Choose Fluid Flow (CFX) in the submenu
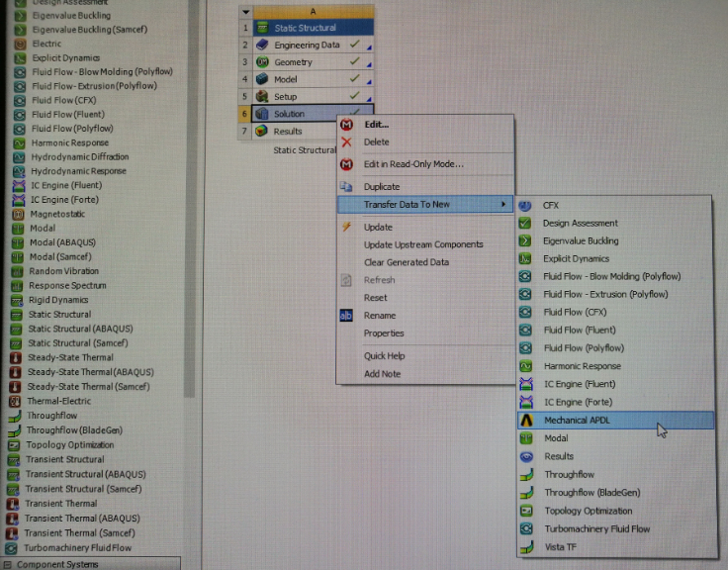The height and width of the screenshot is (570, 728). click(x=576, y=312)
